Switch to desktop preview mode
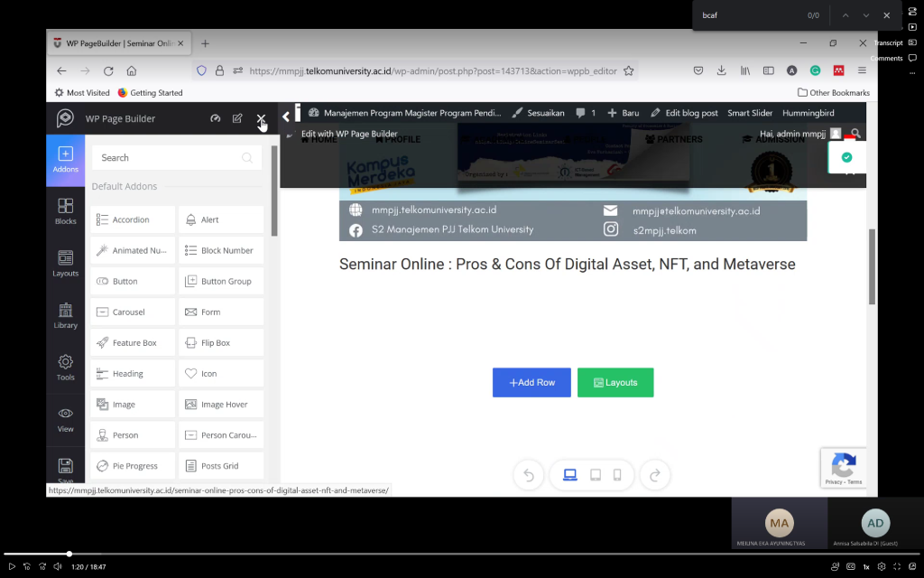Viewport: 924px width, 578px height. tap(570, 475)
